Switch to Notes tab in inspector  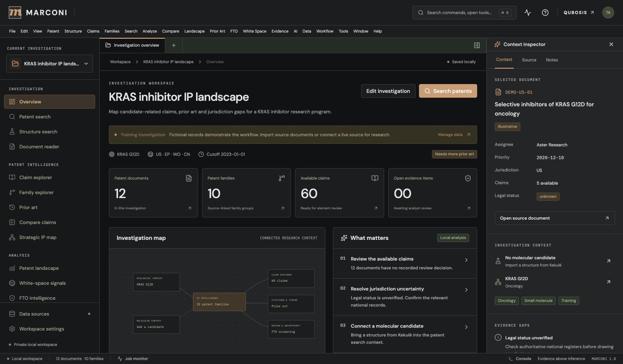pyautogui.click(x=552, y=60)
